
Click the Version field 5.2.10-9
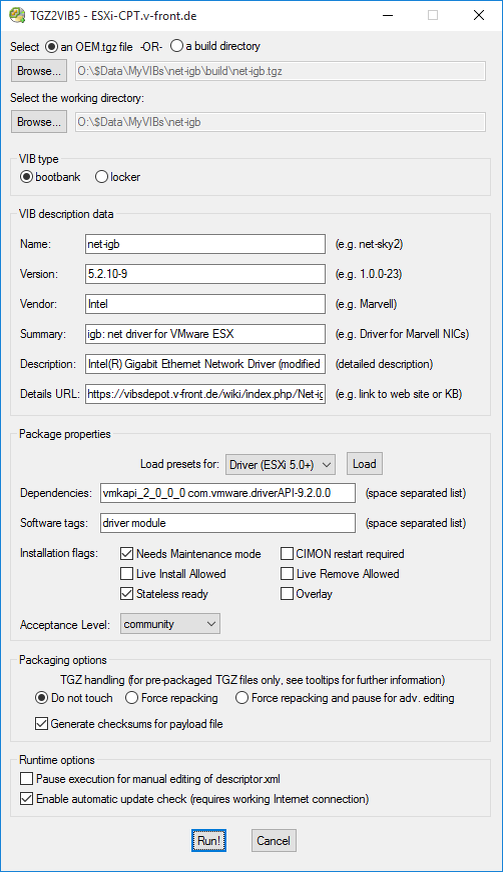point(205,274)
